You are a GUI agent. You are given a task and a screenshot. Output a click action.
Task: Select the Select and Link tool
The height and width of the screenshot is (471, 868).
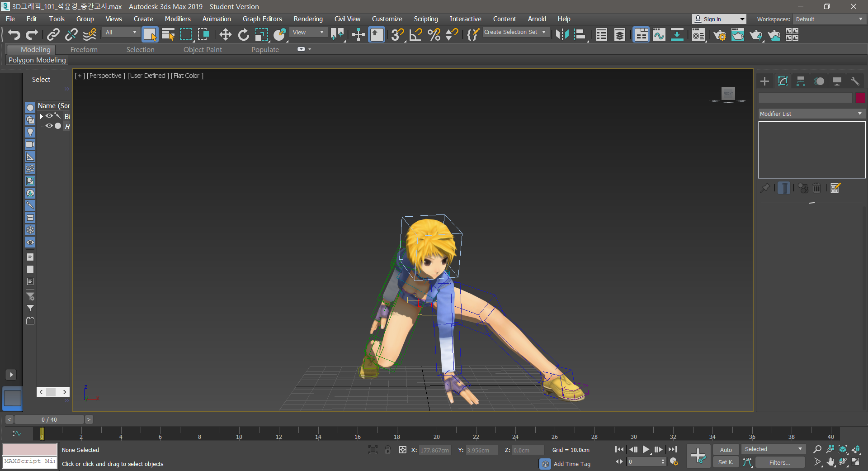[53, 35]
